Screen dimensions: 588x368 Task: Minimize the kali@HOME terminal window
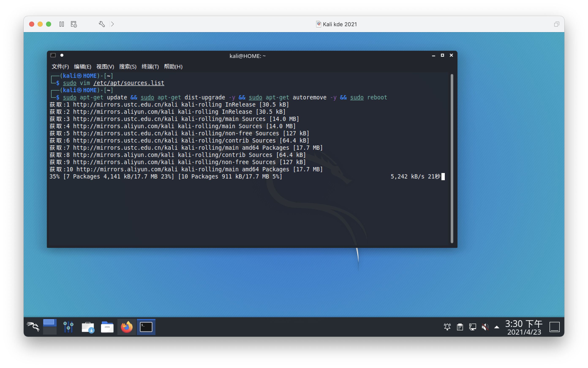click(x=433, y=55)
